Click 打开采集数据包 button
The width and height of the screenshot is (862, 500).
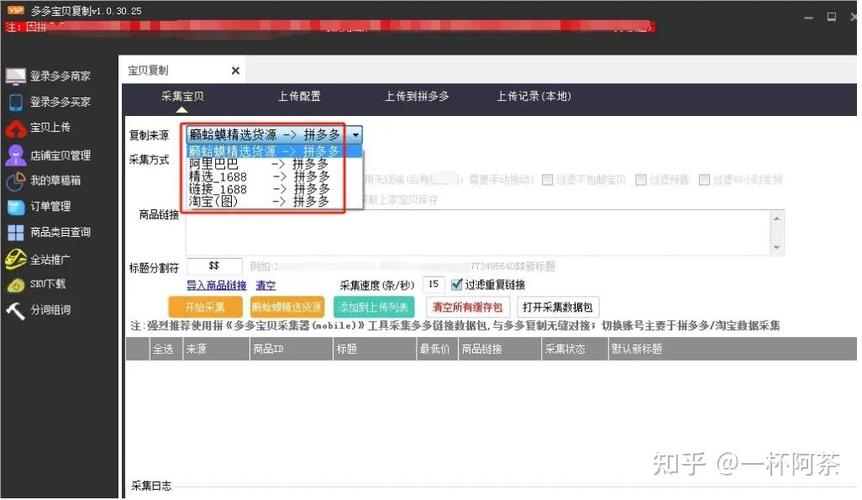(x=558, y=307)
